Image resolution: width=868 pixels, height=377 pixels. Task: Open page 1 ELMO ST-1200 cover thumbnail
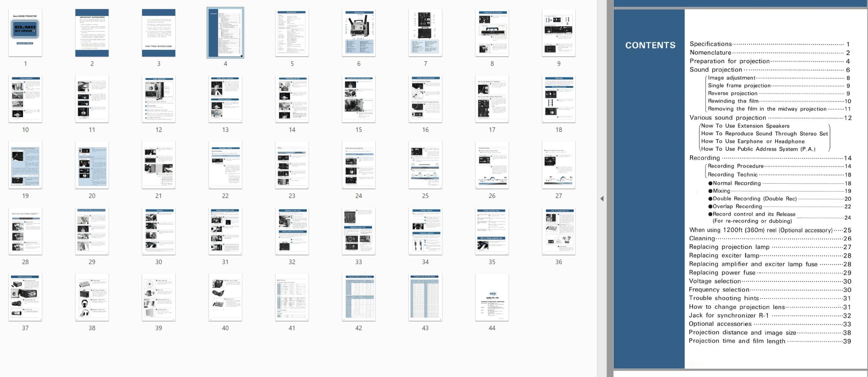[x=25, y=33]
